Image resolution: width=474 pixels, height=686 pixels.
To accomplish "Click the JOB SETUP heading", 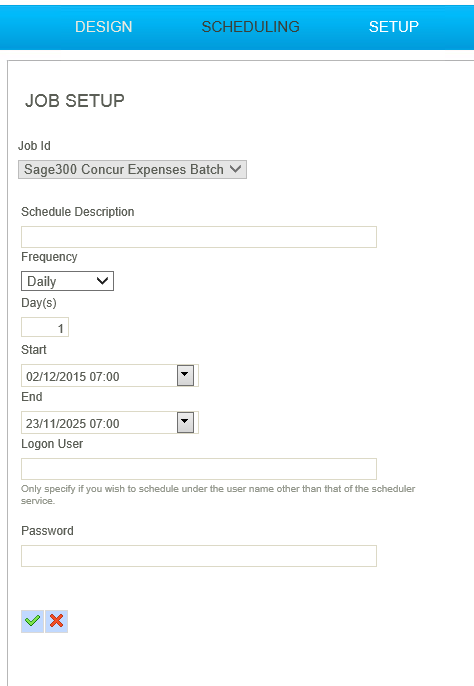I will coord(75,101).
